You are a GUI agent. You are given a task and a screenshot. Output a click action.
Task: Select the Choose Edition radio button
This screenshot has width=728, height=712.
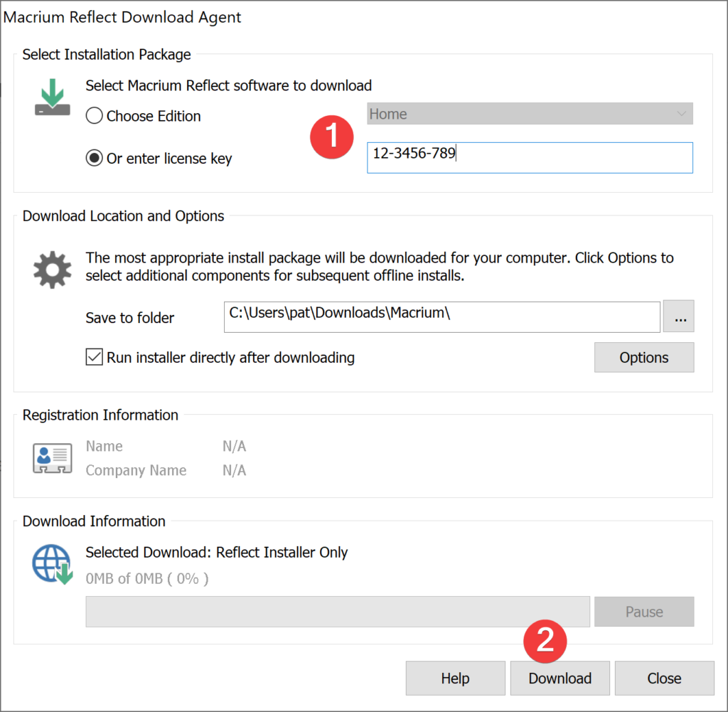(x=95, y=116)
